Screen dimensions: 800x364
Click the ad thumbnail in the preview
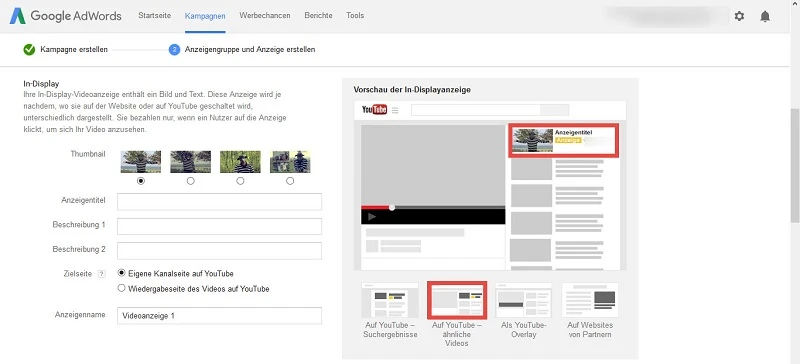click(x=533, y=140)
